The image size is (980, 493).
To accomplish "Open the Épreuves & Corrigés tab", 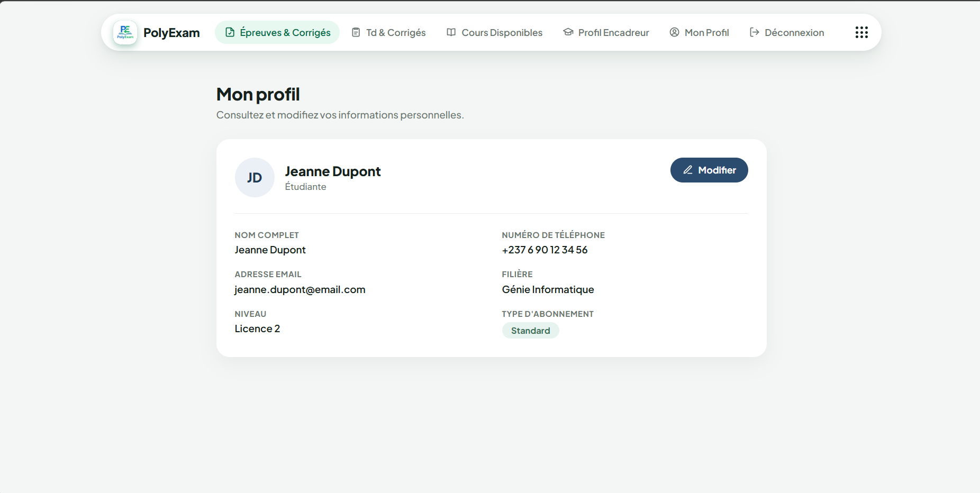I will point(277,32).
